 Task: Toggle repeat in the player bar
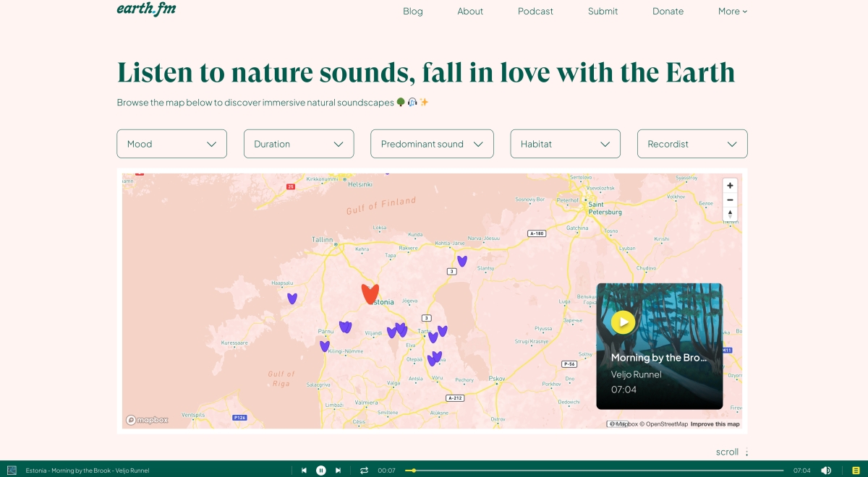364,470
